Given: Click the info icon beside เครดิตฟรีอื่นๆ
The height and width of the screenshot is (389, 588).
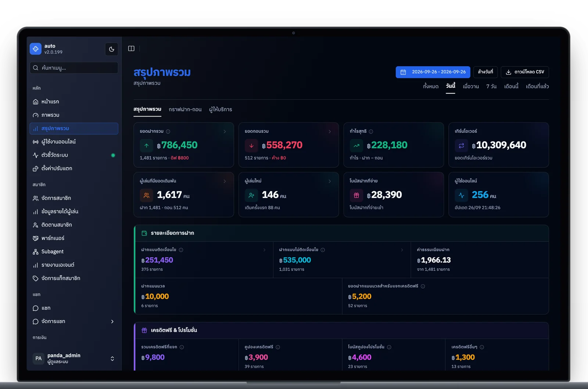Looking at the screenshot, I should 482,347.
